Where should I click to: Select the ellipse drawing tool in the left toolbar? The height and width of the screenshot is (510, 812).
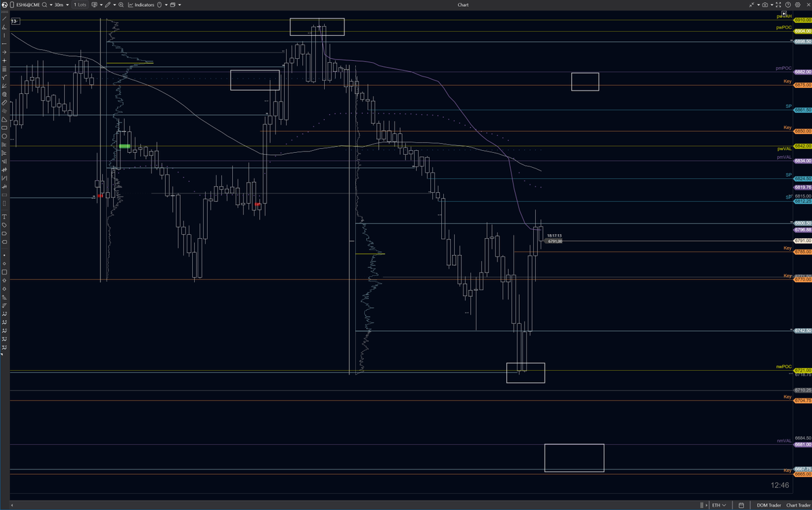pyautogui.click(x=4, y=136)
